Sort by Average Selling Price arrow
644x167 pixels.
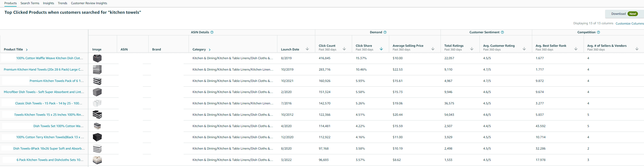point(433,49)
